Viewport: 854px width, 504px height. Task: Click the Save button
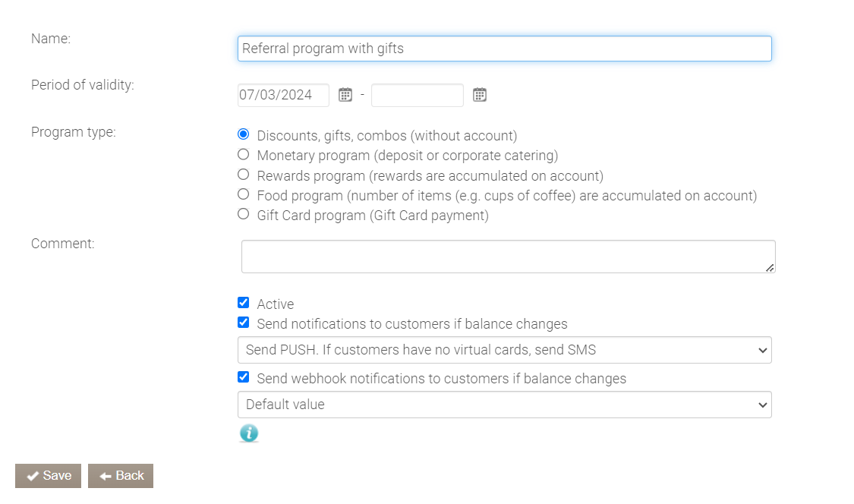pos(48,476)
